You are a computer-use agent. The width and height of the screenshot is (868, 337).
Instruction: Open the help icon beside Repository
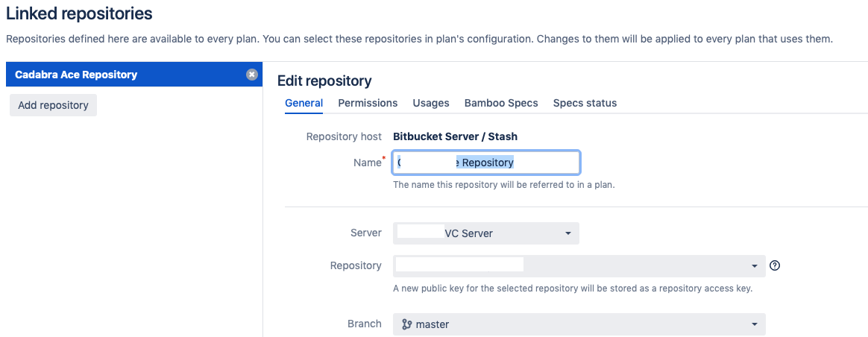pyautogui.click(x=775, y=265)
